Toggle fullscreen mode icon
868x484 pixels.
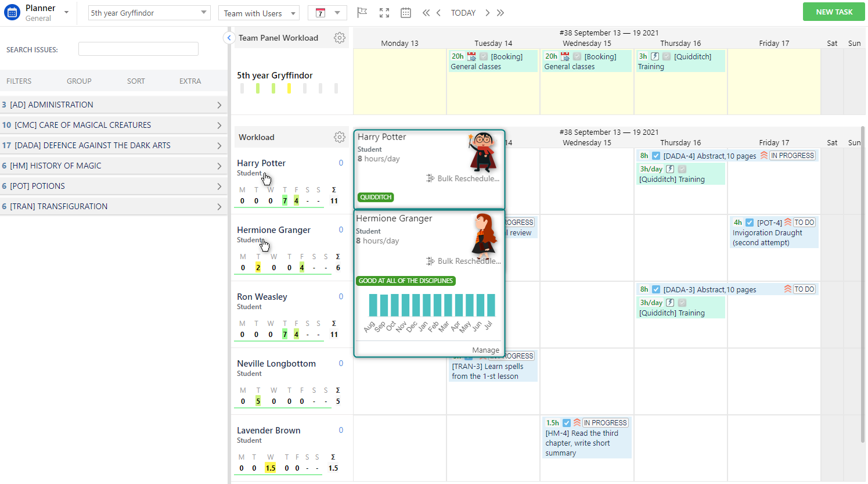[384, 13]
